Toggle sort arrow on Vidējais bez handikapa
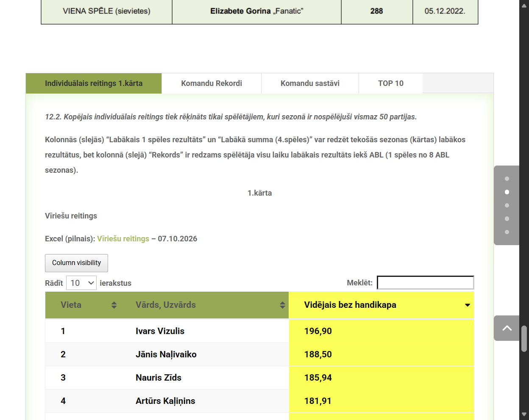 click(468, 305)
